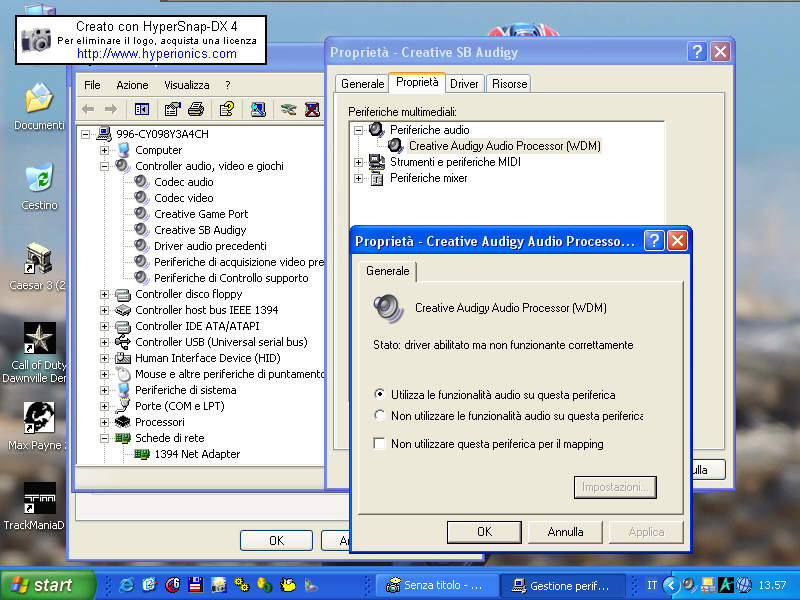
Task: Click the Back arrow in Device Manager toolbar
Action: point(88,109)
